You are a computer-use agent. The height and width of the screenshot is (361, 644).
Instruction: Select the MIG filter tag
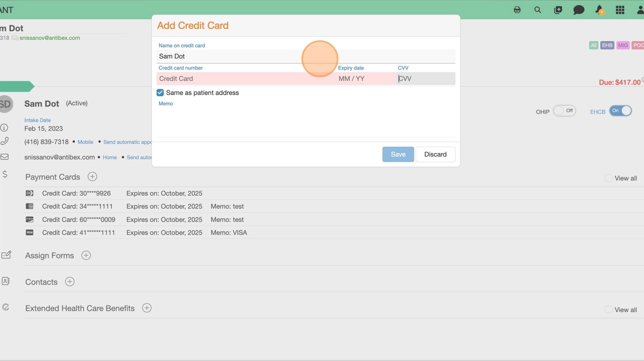[623, 45]
